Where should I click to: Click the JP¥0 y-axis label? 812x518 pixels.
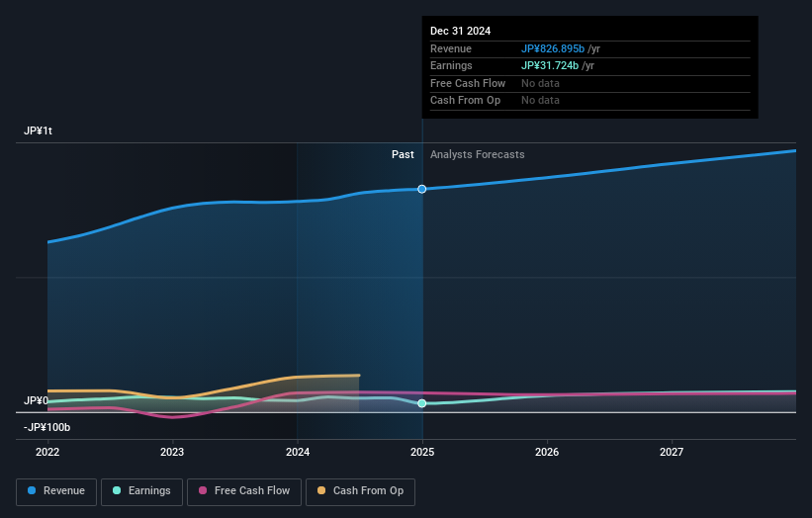pos(36,401)
